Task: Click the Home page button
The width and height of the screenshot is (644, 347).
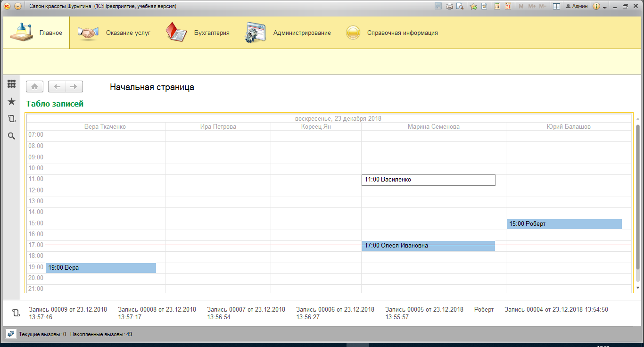Action: tap(35, 87)
